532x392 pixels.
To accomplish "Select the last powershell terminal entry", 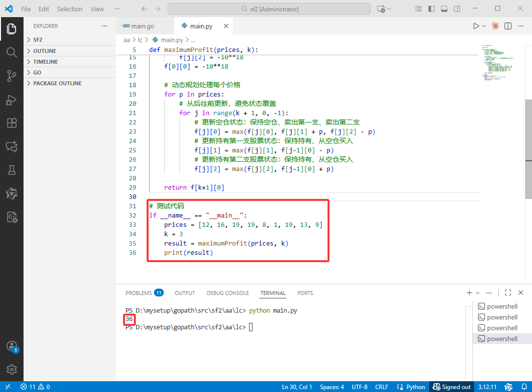I will click(502, 339).
